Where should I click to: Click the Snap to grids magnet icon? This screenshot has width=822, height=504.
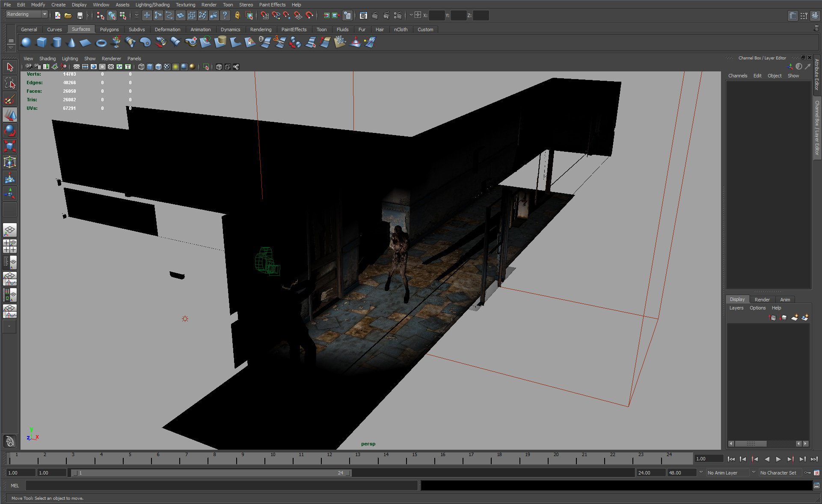(265, 15)
